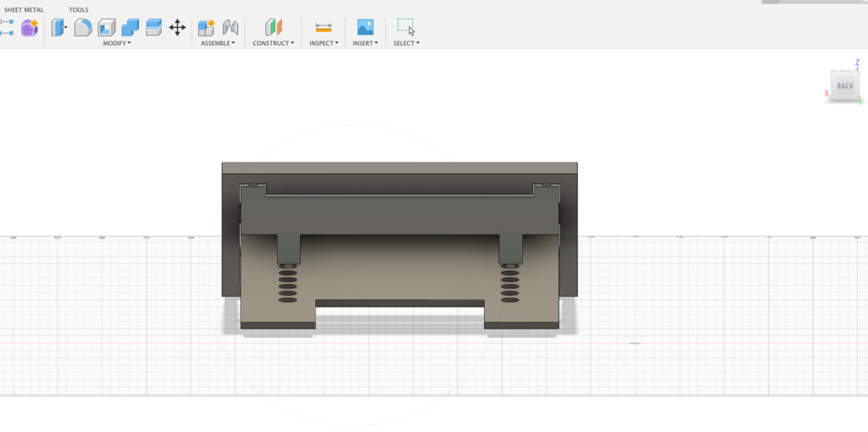The width and height of the screenshot is (868, 432).
Task: Click the BACK face of ViewCube
Action: click(845, 86)
